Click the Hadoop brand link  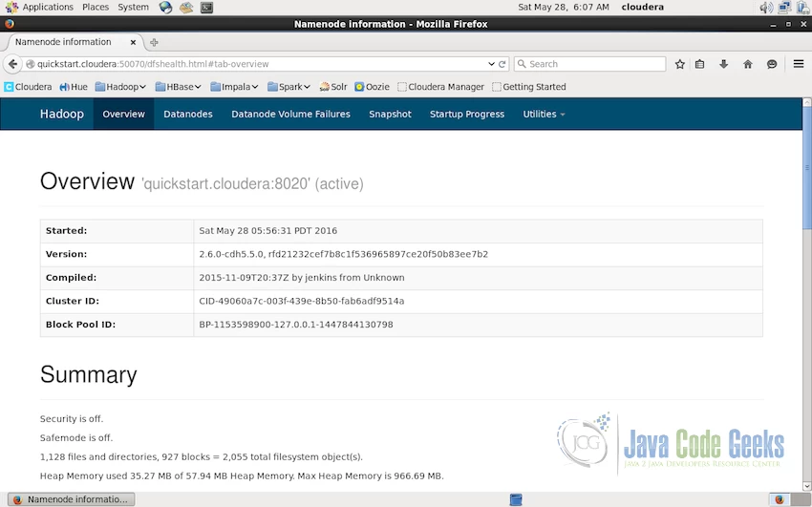(x=62, y=115)
